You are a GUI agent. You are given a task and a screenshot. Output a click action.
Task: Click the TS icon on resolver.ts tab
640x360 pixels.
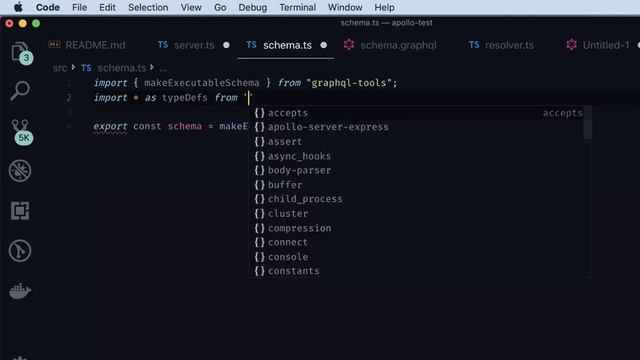[x=473, y=44]
